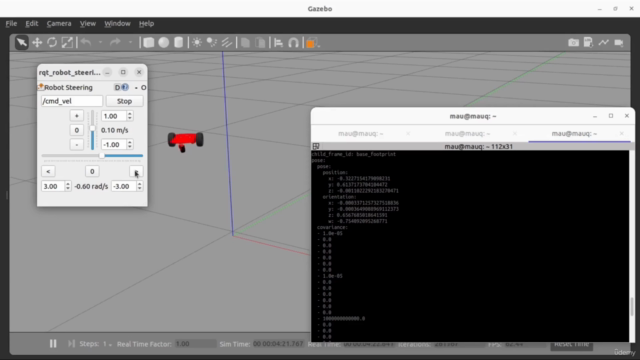Select the arrow selection mode tool
The image size is (640, 360).
[22, 42]
